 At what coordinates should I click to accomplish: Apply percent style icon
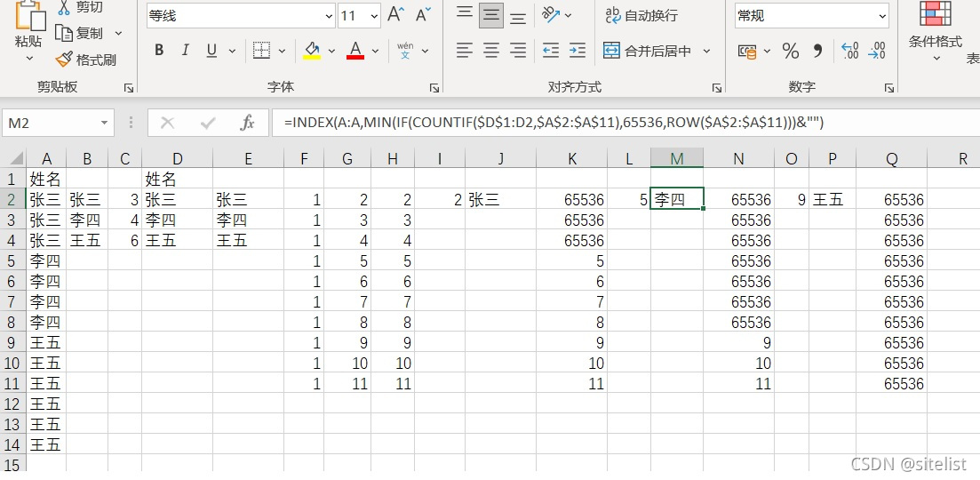791,51
